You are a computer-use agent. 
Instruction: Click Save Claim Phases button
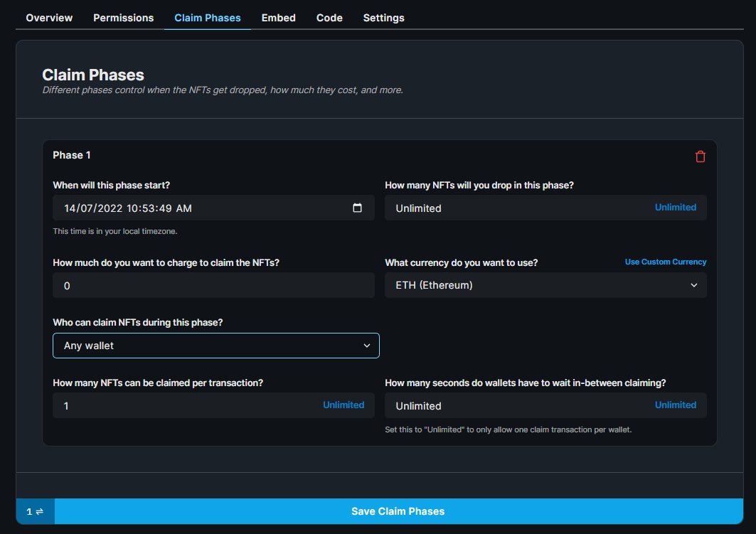(x=399, y=511)
